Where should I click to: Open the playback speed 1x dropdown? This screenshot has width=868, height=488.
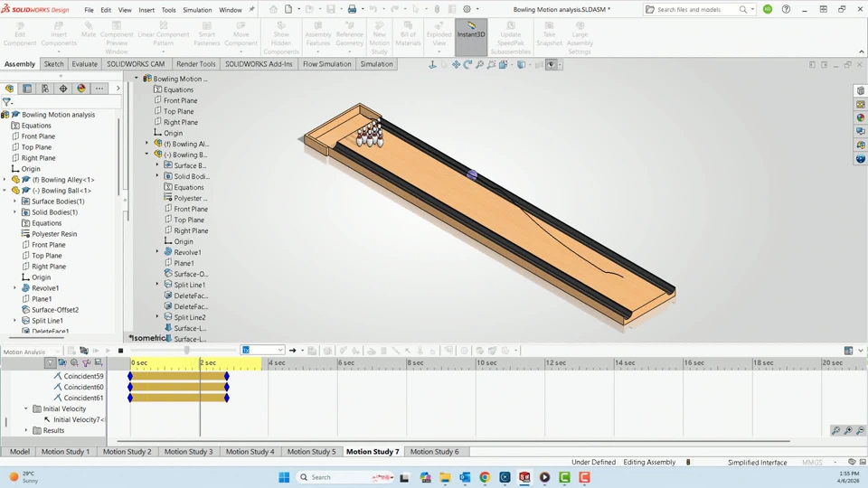tap(280, 351)
